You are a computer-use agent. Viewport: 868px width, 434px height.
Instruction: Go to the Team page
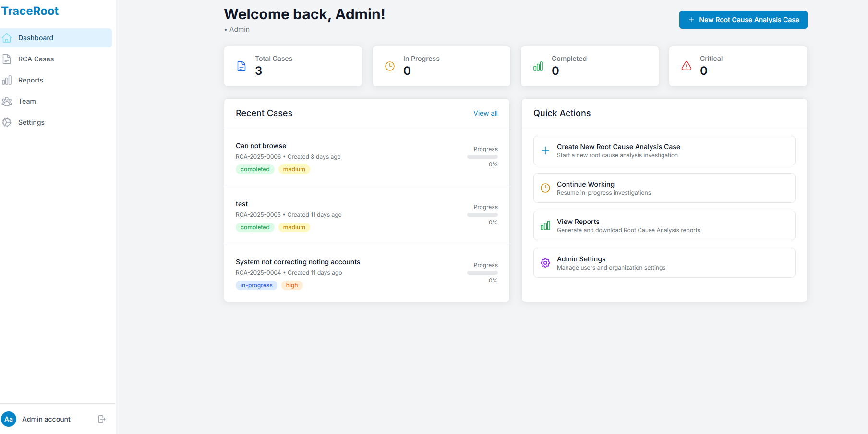click(x=27, y=101)
